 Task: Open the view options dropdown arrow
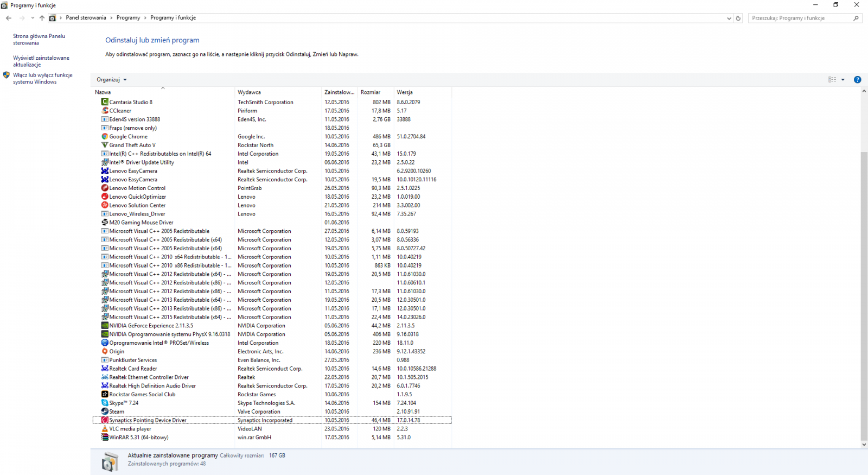pyautogui.click(x=843, y=80)
